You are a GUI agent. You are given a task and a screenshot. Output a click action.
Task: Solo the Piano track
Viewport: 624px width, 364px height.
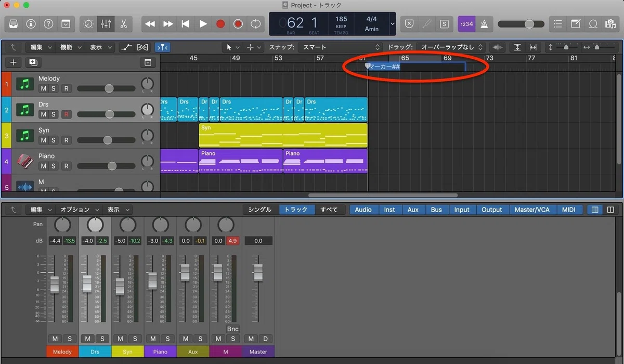click(54, 166)
